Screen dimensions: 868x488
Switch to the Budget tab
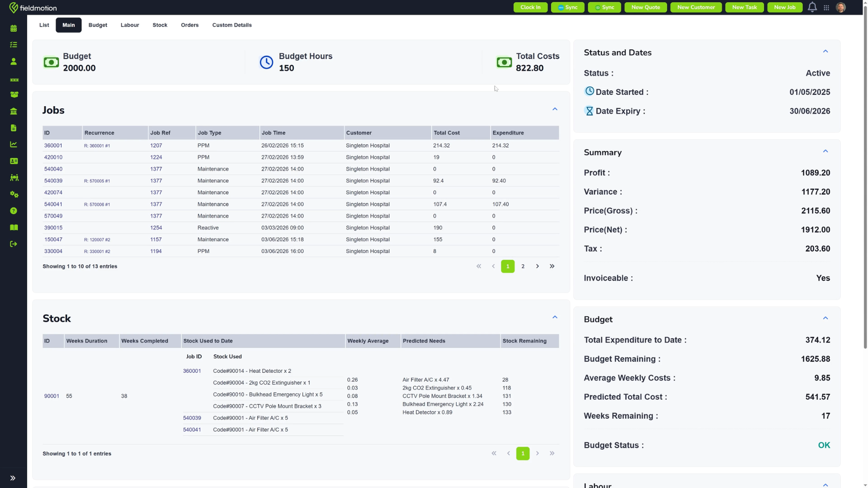pos(98,25)
